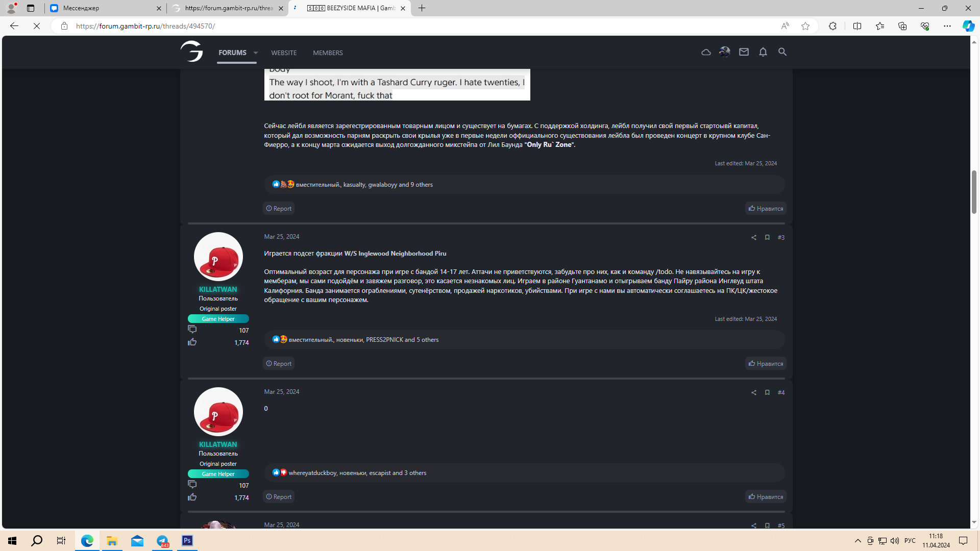Viewport: 980px width, 551px height.
Task: Open the MEMBERS nav item
Action: pyautogui.click(x=328, y=53)
